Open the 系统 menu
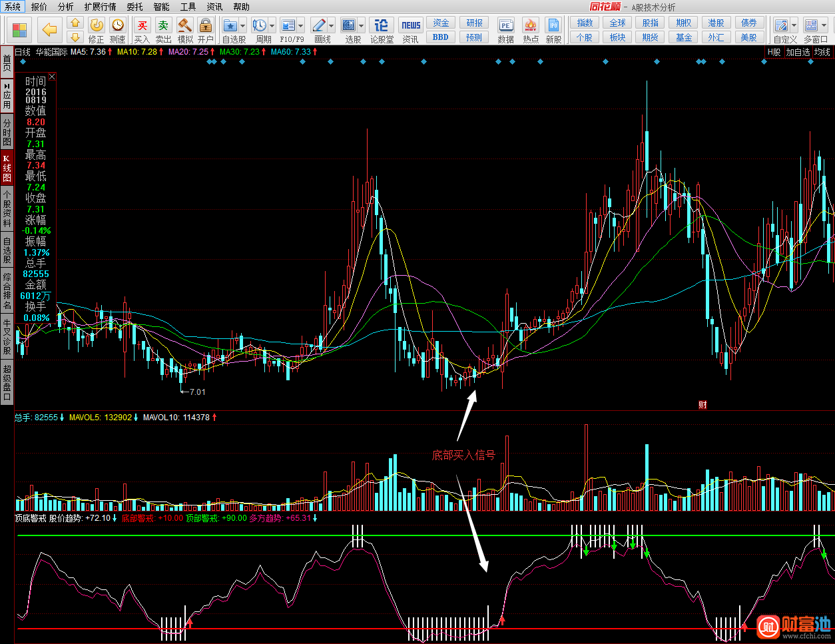The height and width of the screenshot is (644, 835). pos(13,7)
